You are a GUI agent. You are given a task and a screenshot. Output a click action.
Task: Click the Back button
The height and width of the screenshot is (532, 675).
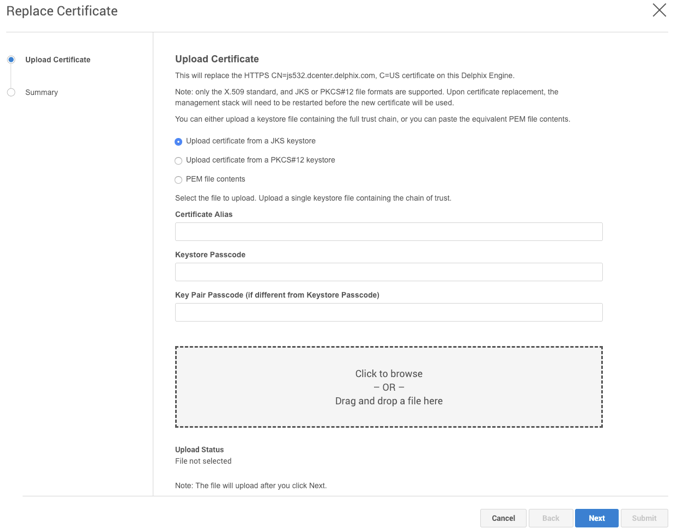click(550, 518)
